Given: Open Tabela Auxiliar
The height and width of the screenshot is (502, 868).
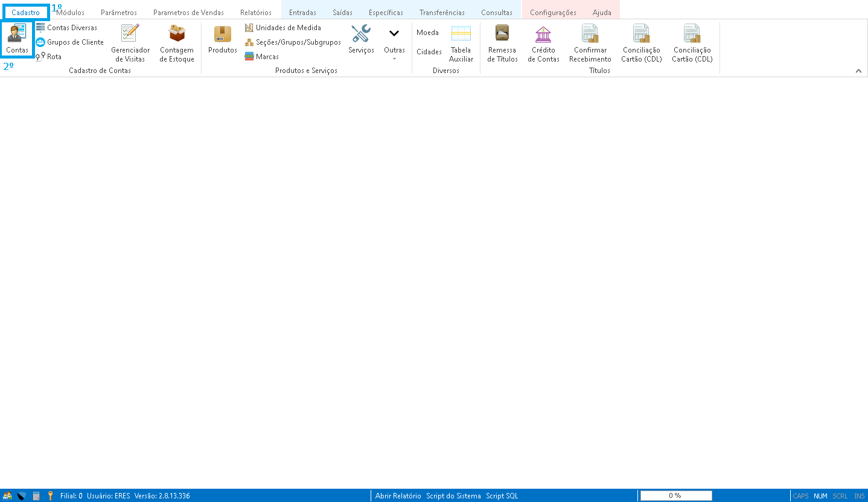Looking at the screenshot, I should point(461,43).
